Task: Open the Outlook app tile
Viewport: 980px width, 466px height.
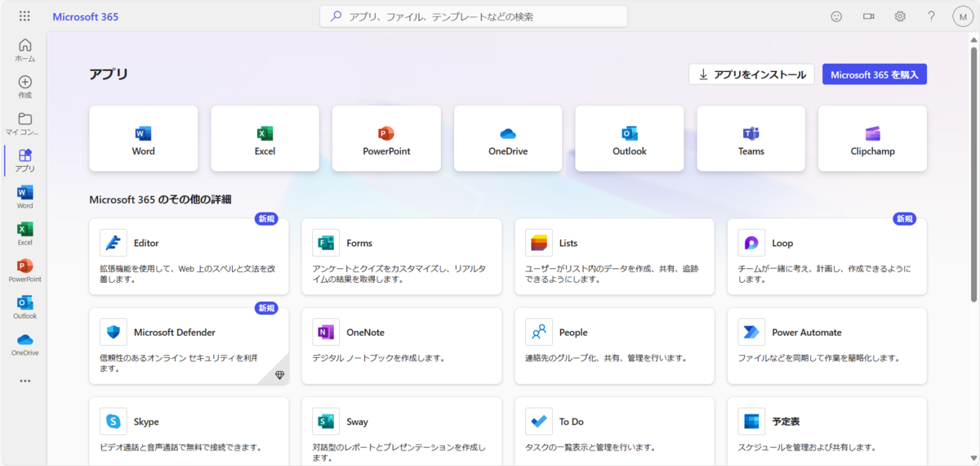Action: point(630,139)
